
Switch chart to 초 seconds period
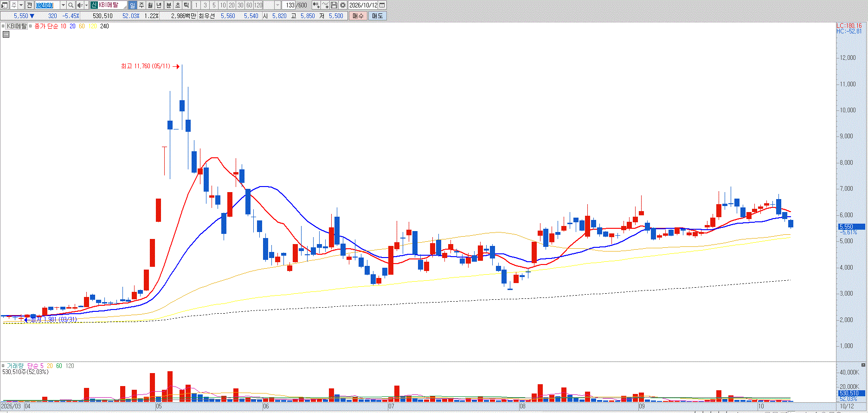click(177, 5)
